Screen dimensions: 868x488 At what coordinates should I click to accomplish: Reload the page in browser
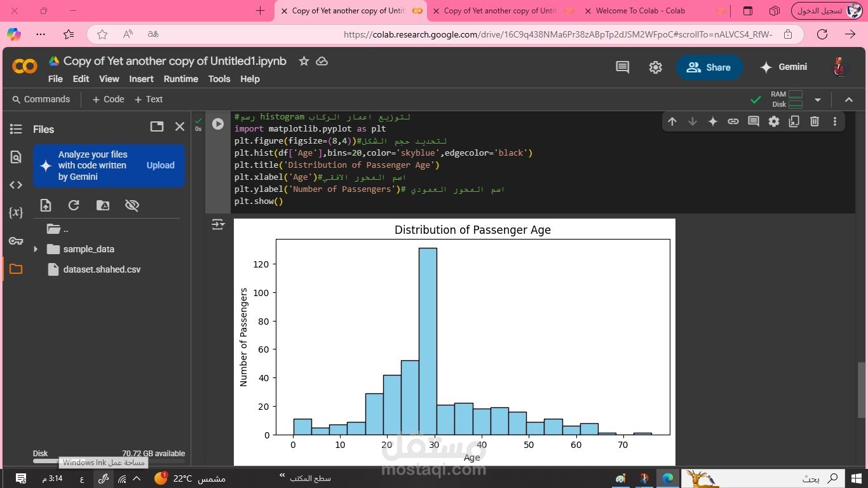(x=822, y=34)
